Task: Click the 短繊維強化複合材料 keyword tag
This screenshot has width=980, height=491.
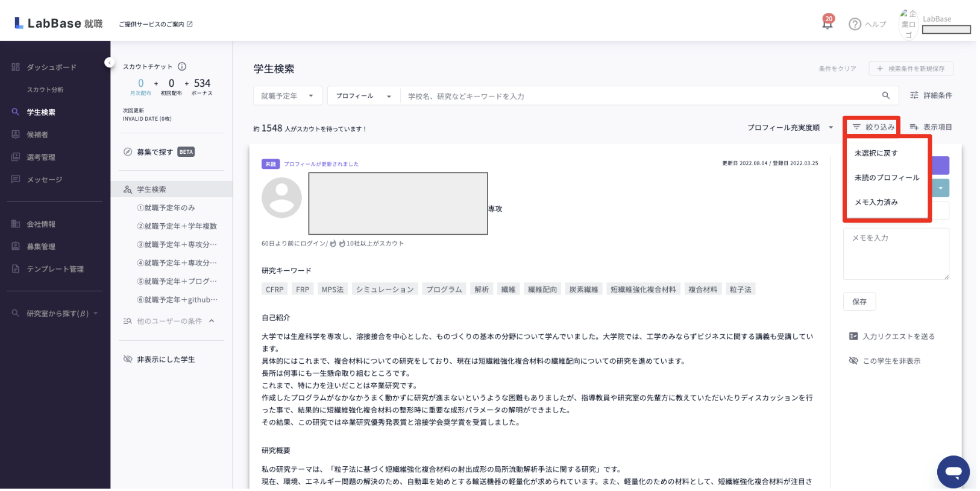Action: [643, 290]
